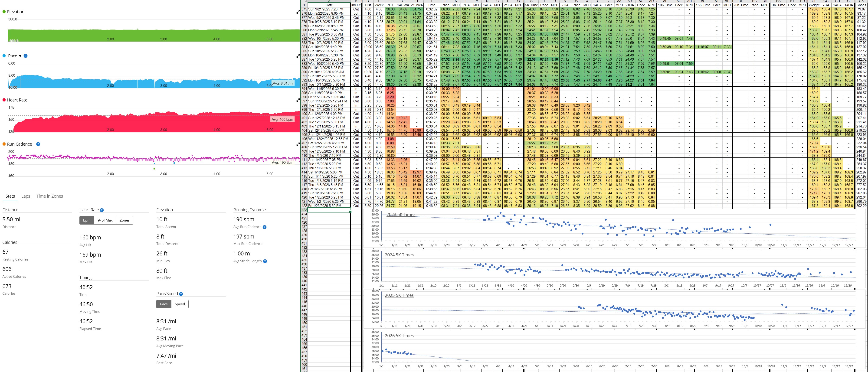Open the Pace chart metric dropdown arrow
The image size is (868, 372).
click(x=20, y=56)
